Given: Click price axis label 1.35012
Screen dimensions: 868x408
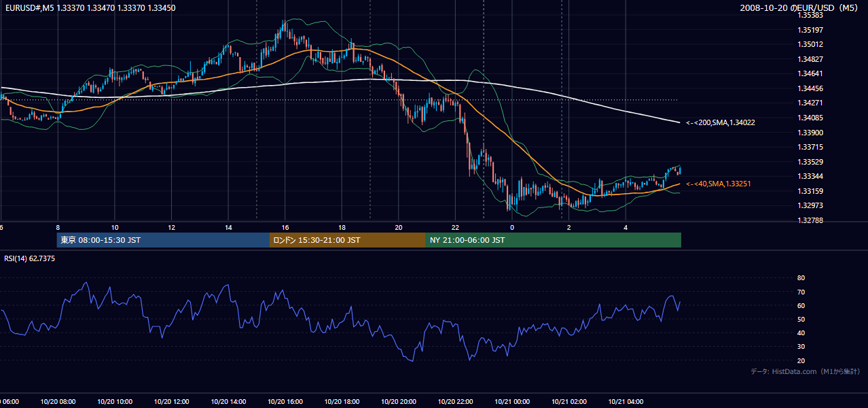Looking at the screenshot, I should point(810,45).
